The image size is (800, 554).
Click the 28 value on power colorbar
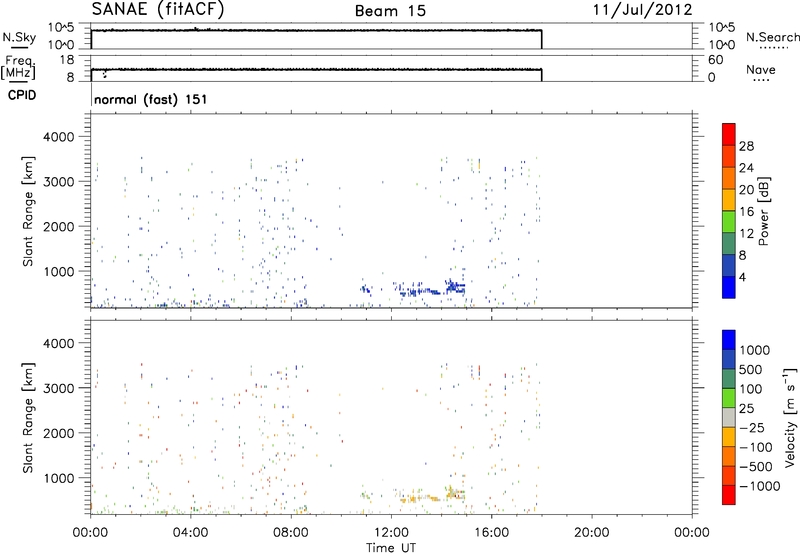[x=746, y=146]
